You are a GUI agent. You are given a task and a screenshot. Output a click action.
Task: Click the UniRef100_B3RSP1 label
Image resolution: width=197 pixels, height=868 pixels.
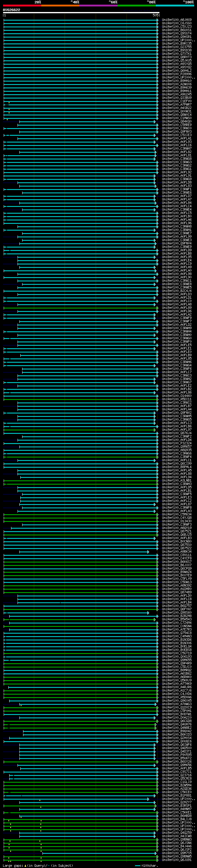coord(177,805)
